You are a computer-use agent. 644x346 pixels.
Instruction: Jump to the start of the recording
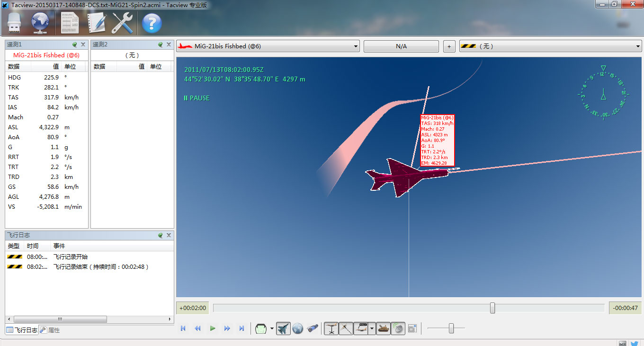click(x=183, y=328)
